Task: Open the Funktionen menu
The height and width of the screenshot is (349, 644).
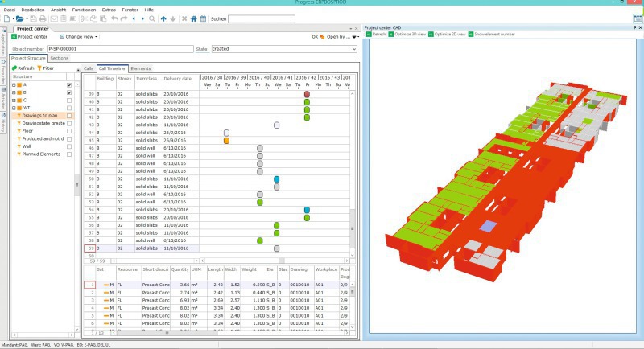Action: tap(84, 10)
